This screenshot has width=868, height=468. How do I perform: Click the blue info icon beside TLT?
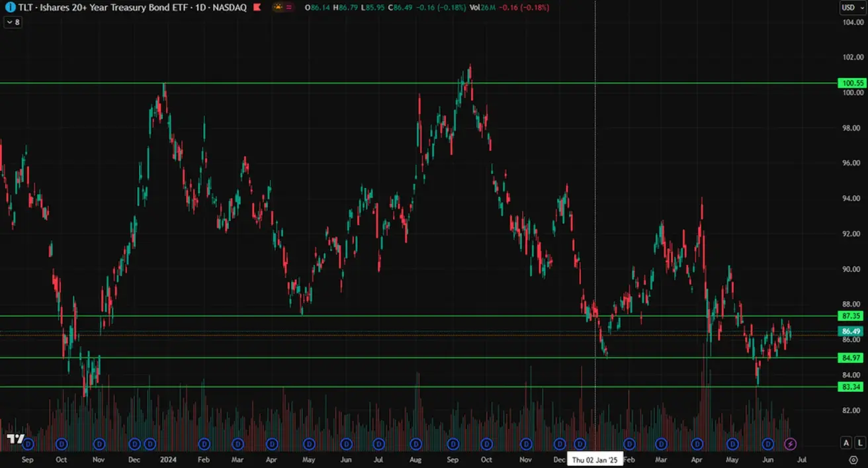[10, 7]
